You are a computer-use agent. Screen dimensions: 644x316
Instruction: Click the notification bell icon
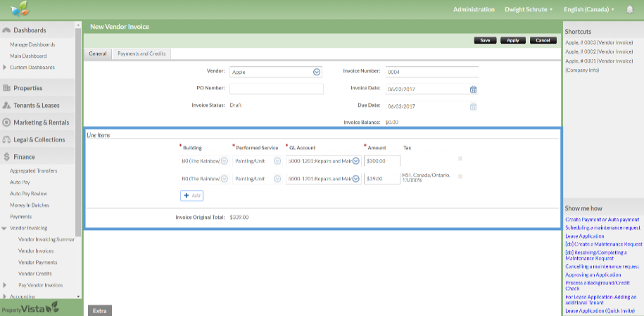[629, 9]
